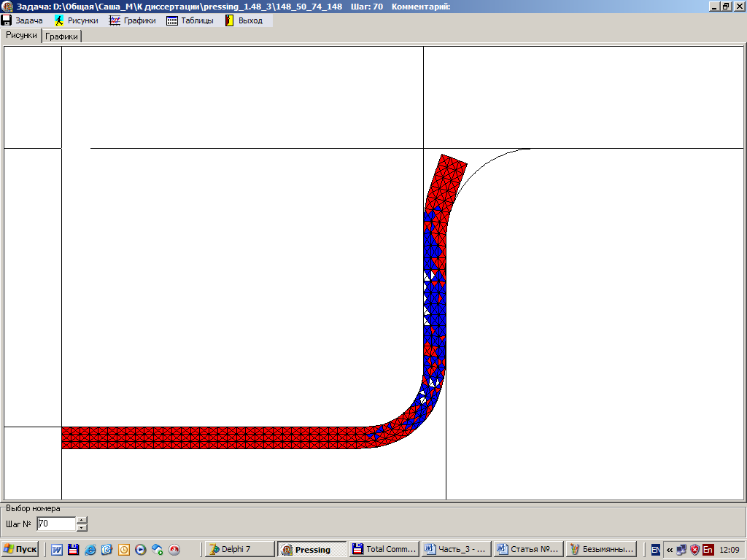Click the Рисунки toolbar menu with running-figure icon
Viewport: 747px width, 560px height.
pyautogui.click(x=76, y=20)
